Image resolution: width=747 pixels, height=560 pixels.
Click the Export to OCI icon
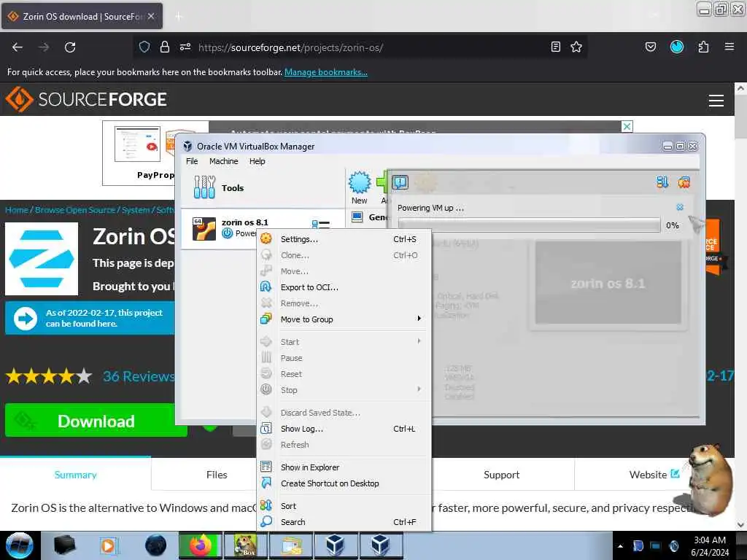[x=266, y=287]
